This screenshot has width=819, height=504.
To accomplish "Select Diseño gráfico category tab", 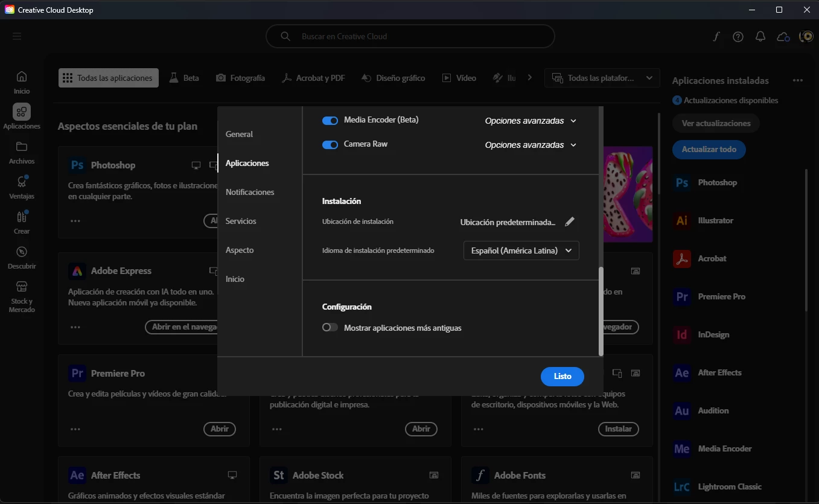I will pos(394,78).
